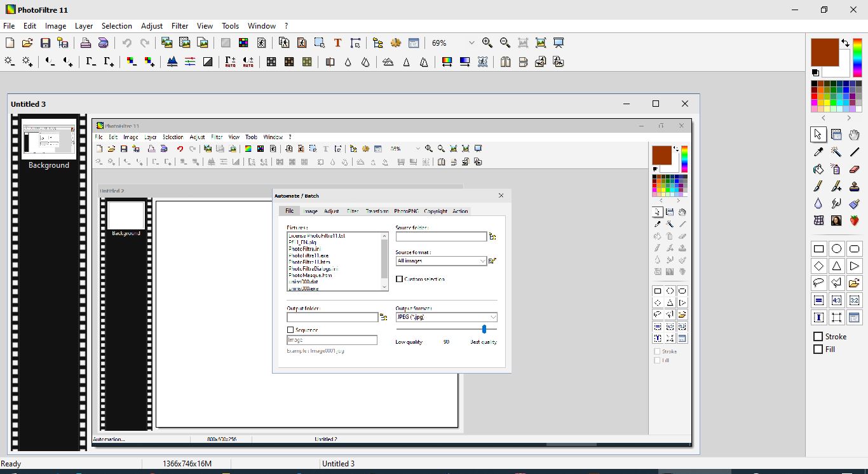The image size is (868, 474).
Task: Select the Background layer thumbnail
Action: click(x=49, y=139)
